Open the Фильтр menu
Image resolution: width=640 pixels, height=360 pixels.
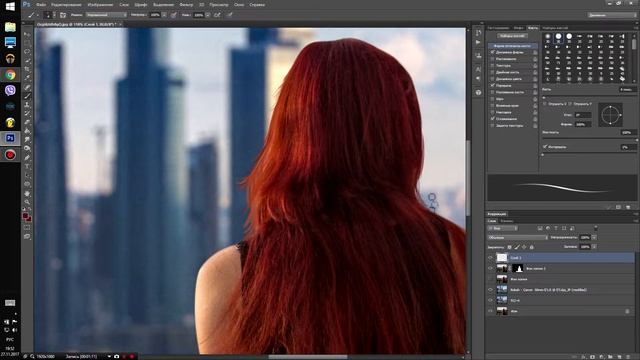click(x=186, y=5)
